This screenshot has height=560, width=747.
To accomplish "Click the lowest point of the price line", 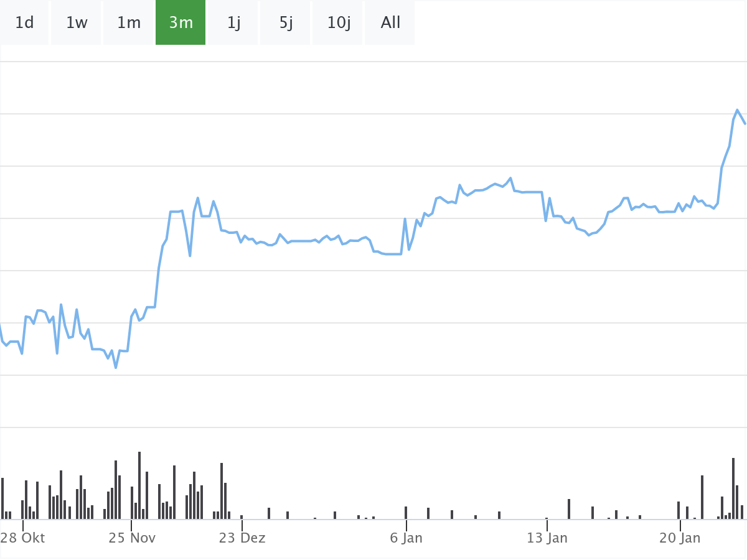I will pos(116,368).
